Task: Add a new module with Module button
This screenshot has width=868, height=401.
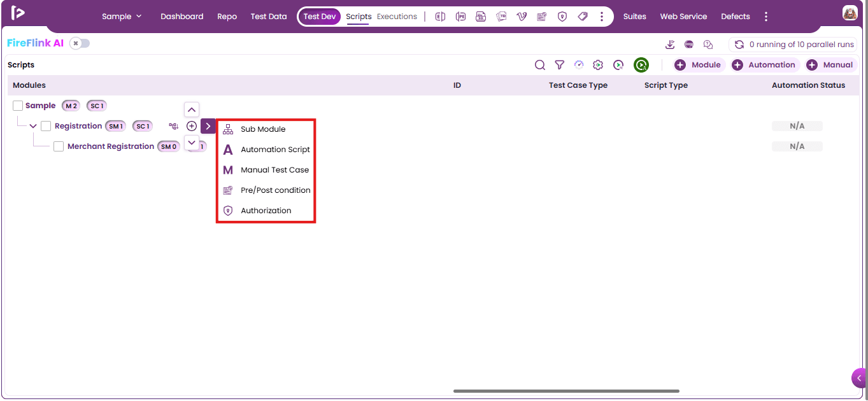Action: [x=699, y=65]
